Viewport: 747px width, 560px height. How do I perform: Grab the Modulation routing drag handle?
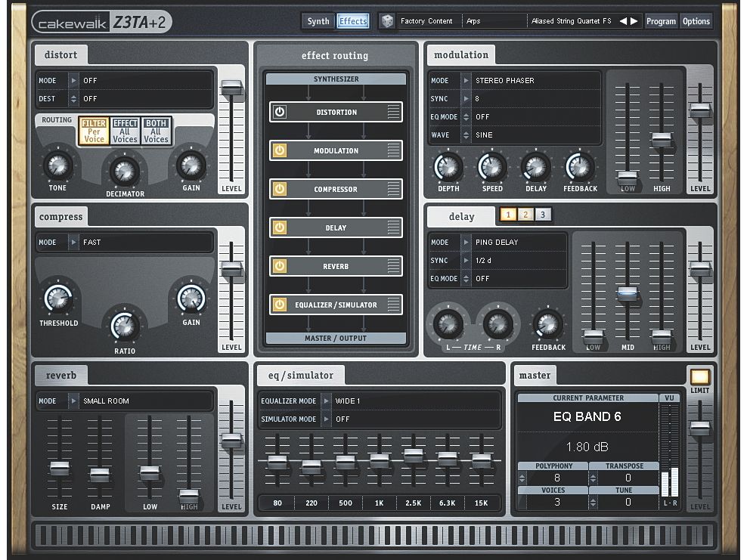393,150
